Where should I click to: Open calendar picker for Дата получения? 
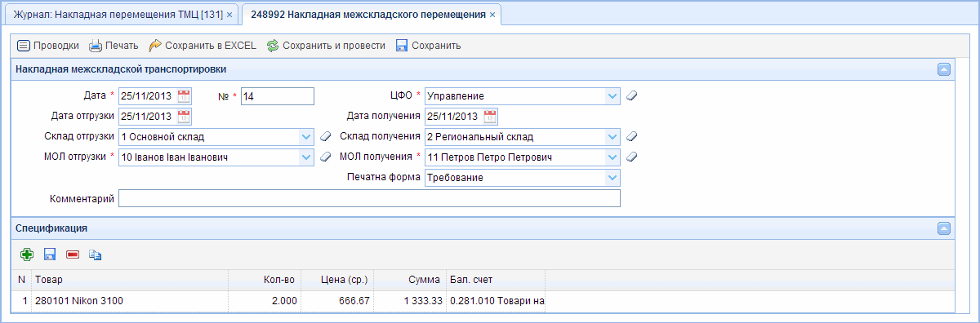490,116
